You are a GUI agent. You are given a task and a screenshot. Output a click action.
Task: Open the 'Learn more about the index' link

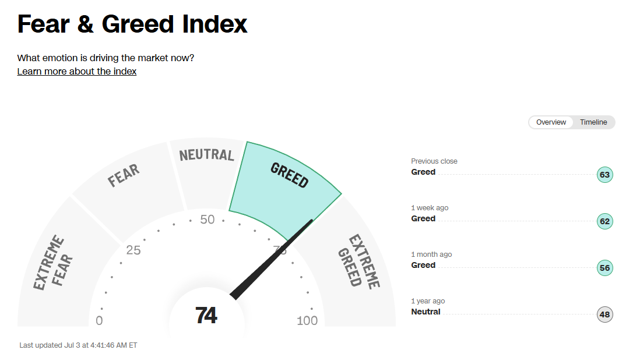pos(77,72)
